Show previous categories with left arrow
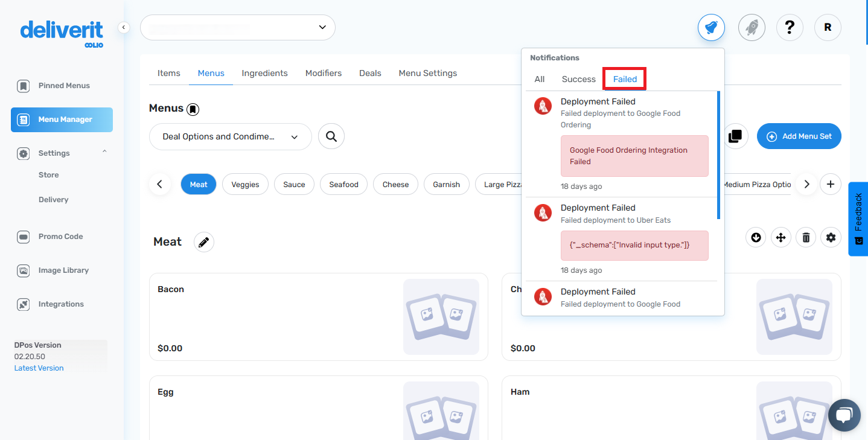Image resolution: width=868 pixels, height=440 pixels. click(x=159, y=184)
